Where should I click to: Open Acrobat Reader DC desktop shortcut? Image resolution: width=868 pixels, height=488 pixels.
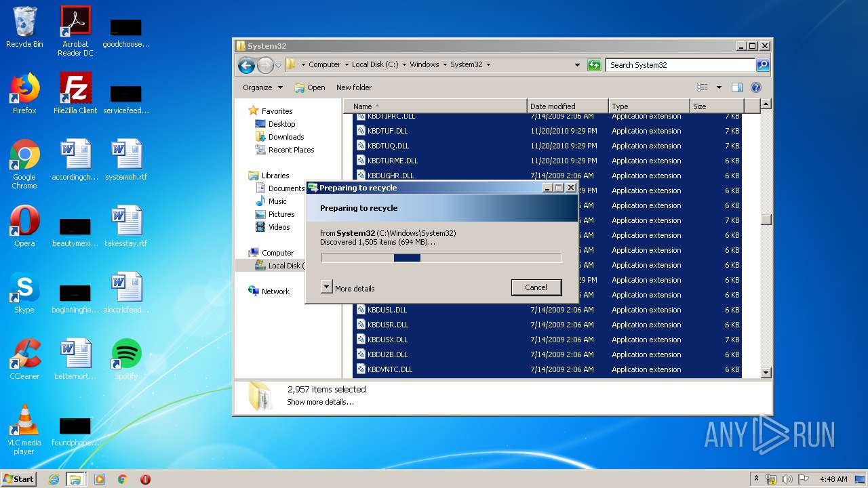pos(75,31)
